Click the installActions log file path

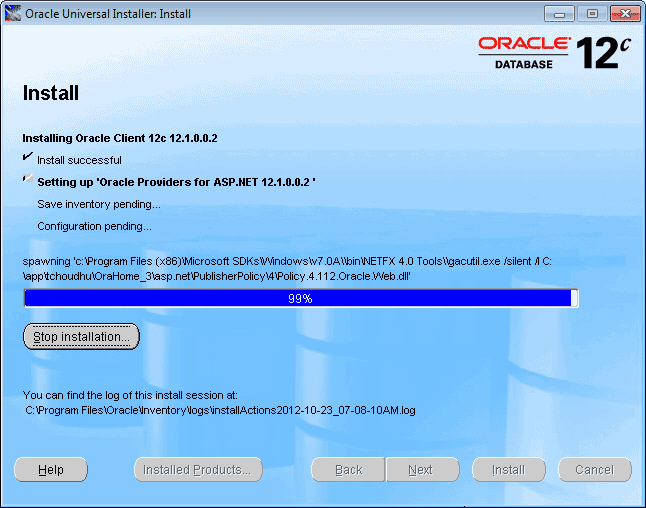pyautogui.click(x=220, y=410)
